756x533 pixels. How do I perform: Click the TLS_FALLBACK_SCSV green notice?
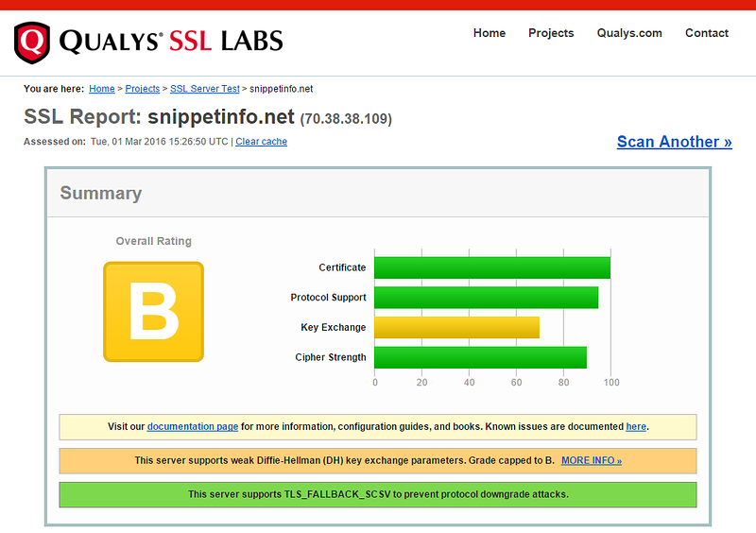pos(378,494)
